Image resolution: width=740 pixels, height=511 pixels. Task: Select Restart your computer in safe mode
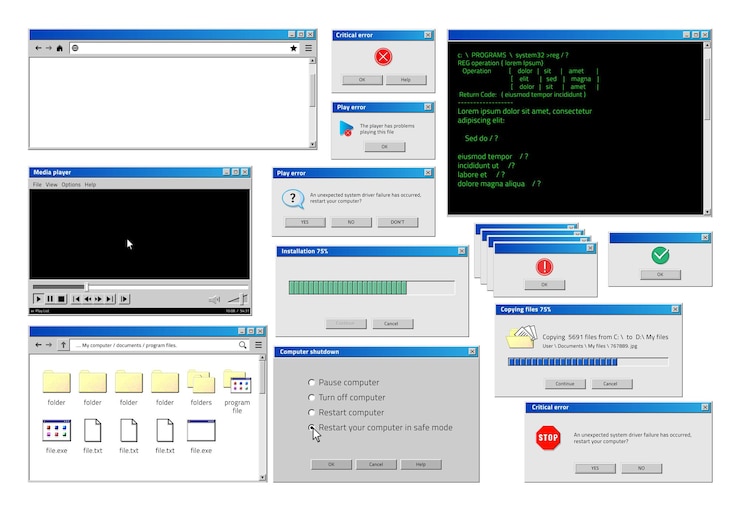coord(311,427)
